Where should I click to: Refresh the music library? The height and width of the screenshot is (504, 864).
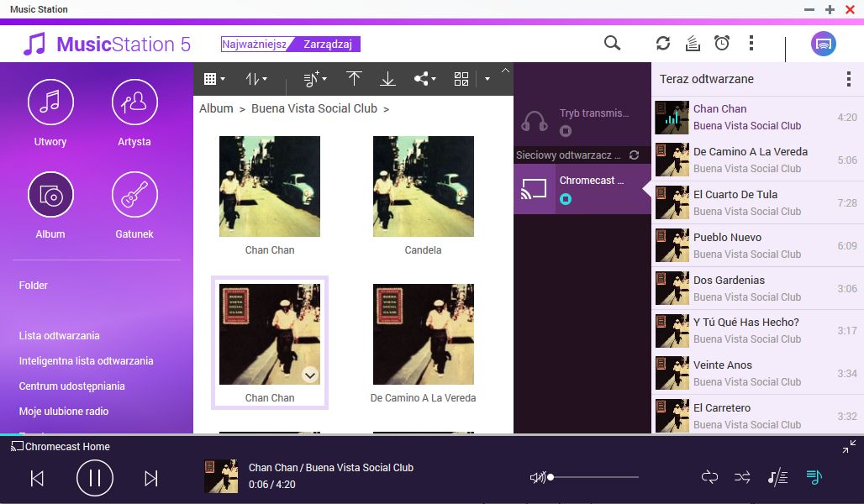point(663,43)
